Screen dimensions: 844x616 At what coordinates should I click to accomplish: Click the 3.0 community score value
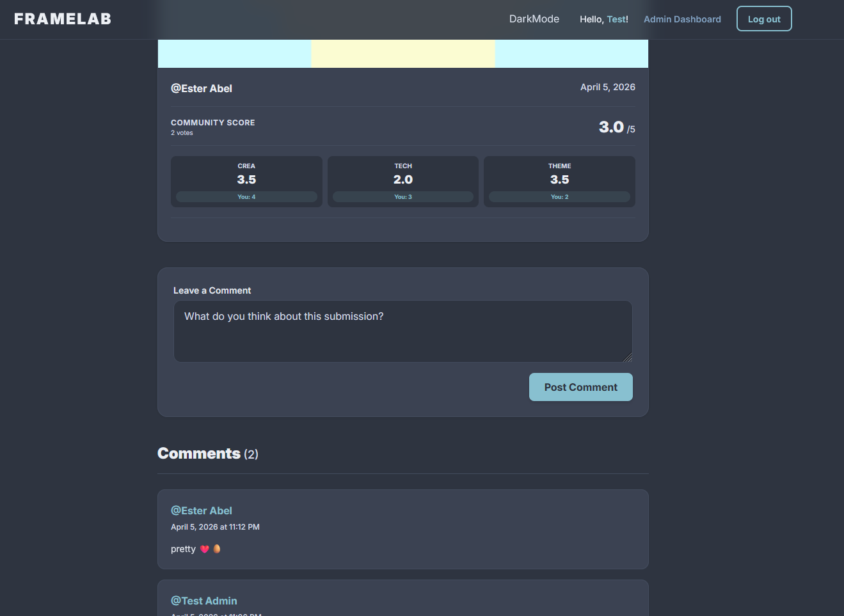(610, 127)
